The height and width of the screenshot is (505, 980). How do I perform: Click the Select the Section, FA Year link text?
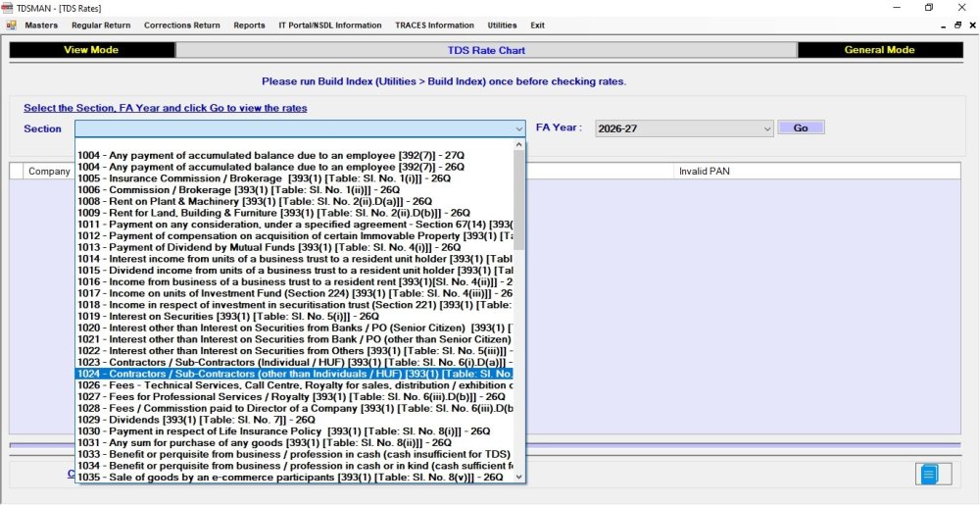coord(165,108)
